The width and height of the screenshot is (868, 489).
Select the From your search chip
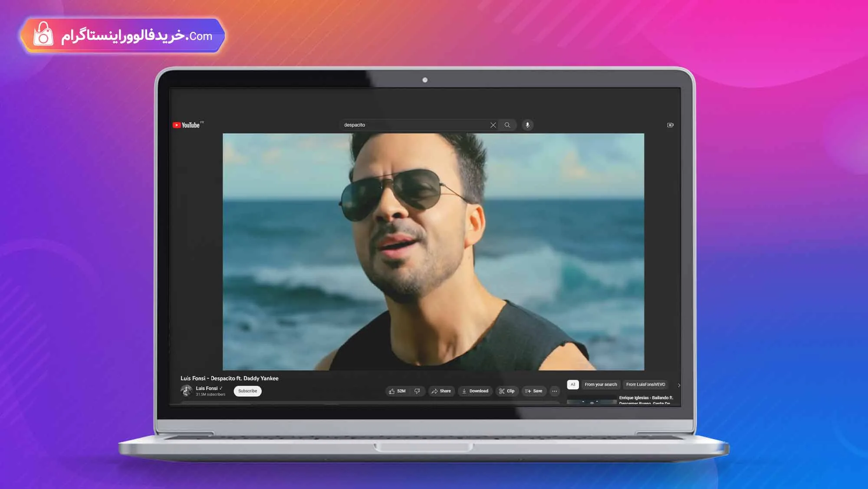point(601,384)
